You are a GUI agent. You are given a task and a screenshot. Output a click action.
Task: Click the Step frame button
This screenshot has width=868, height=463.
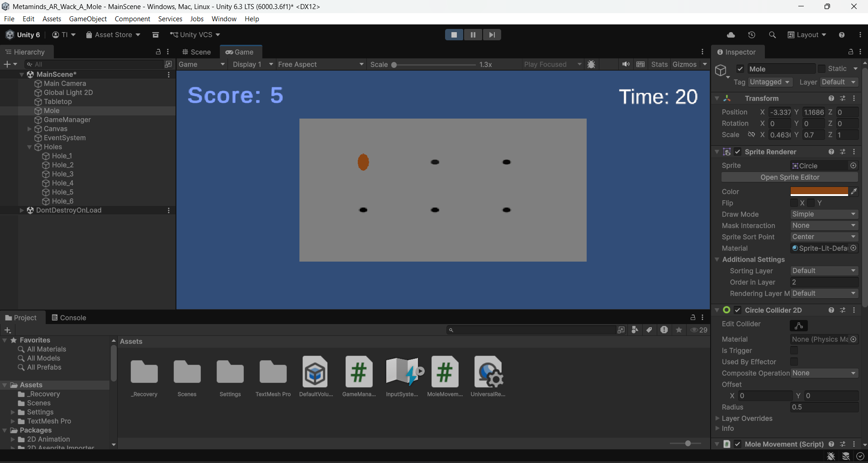(x=492, y=35)
